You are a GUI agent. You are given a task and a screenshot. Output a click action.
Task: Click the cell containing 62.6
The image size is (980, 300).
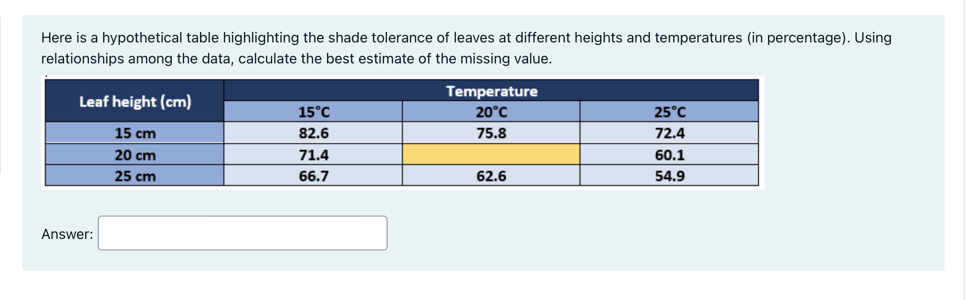click(490, 176)
